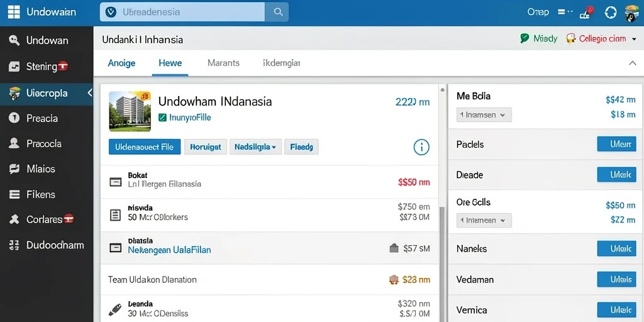Expand the Collegio ciam dropdown arrow
The width and height of the screenshot is (644, 322).
click(x=634, y=39)
